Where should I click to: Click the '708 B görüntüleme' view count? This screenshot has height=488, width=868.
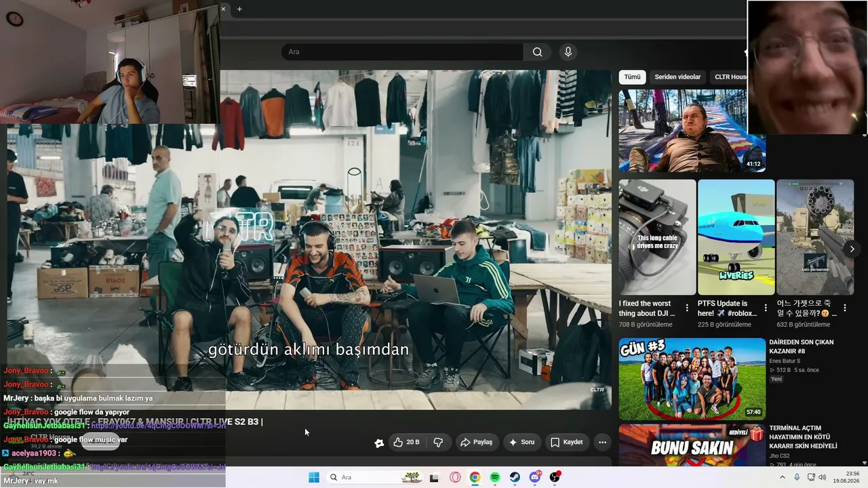(x=646, y=325)
